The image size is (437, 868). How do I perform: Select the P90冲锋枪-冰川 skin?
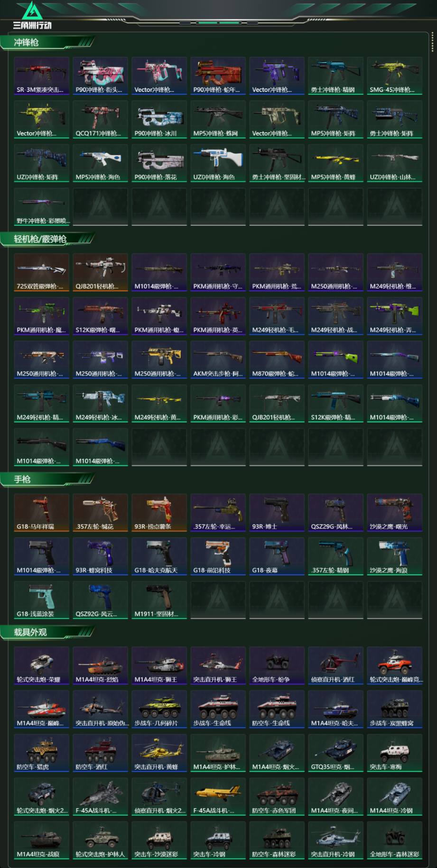[159, 120]
